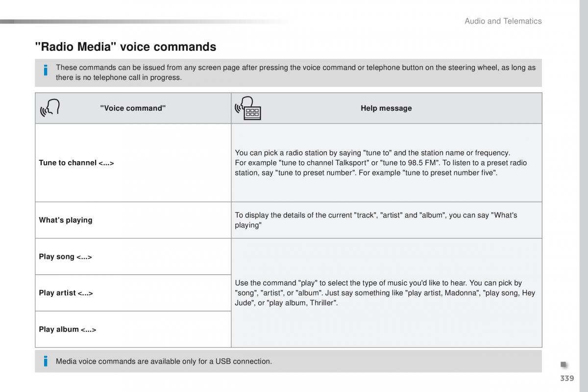Click the "Radio Media" voice commands heading
Image resolution: width=588 pixels, height=392 pixels.
(125, 47)
